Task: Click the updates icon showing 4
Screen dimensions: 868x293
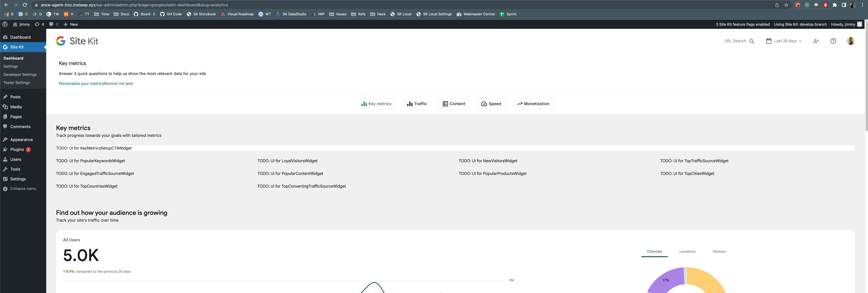Action: click(x=37, y=24)
